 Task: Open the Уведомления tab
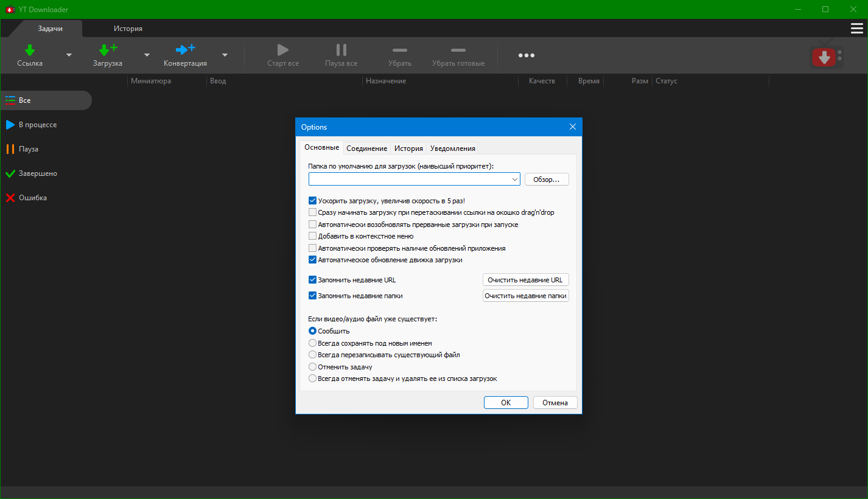452,148
